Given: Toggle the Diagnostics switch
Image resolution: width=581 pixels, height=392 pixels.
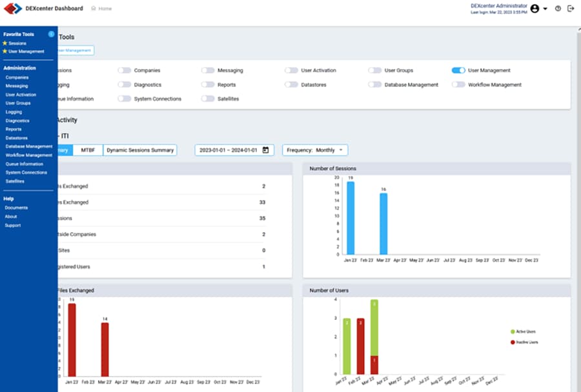Looking at the screenshot, I should [125, 84].
